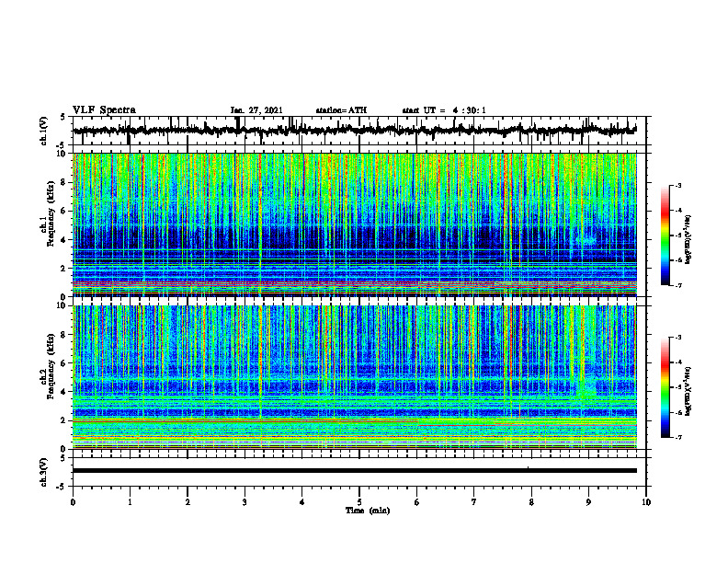This screenshot has height=563, width=728.
Task: Click the 'start UT = 4:30:1' text
Action: click(444, 110)
